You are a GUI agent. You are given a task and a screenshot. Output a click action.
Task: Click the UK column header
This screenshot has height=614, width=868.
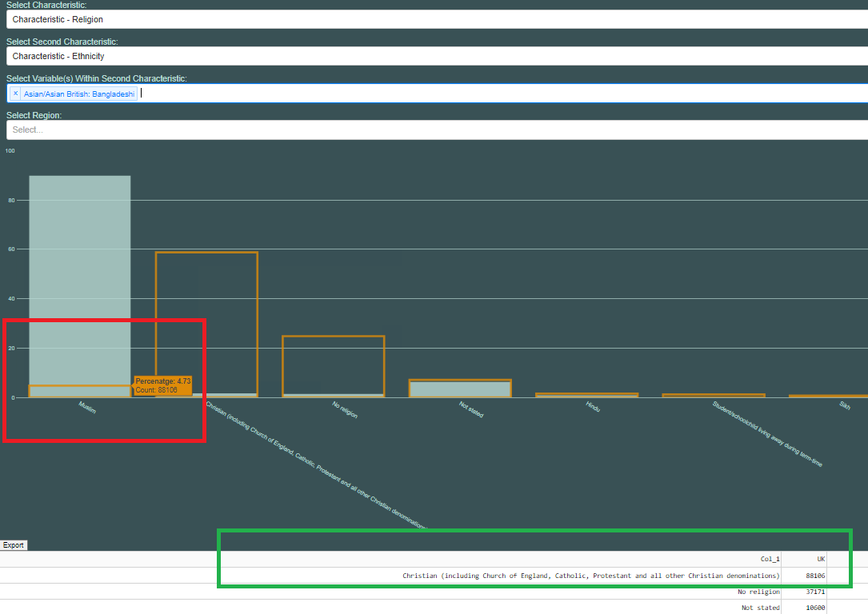click(x=821, y=560)
